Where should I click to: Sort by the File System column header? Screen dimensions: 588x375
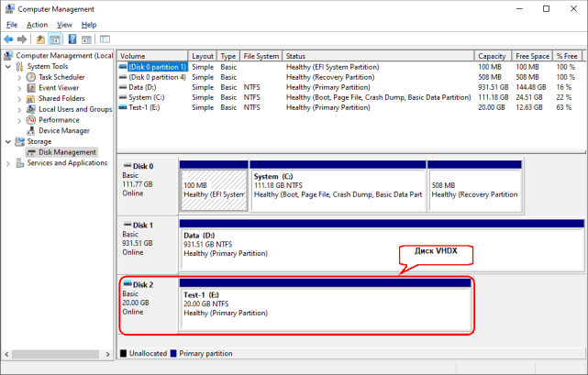tap(261, 56)
